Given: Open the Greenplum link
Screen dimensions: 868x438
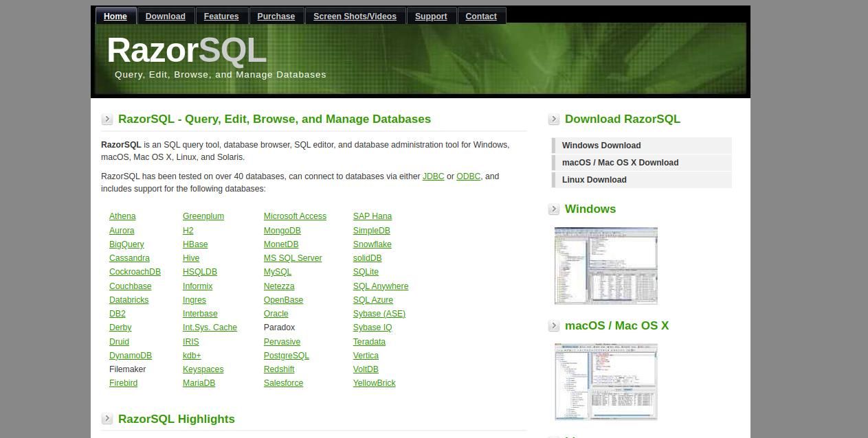Looking at the screenshot, I should click(203, 216).
